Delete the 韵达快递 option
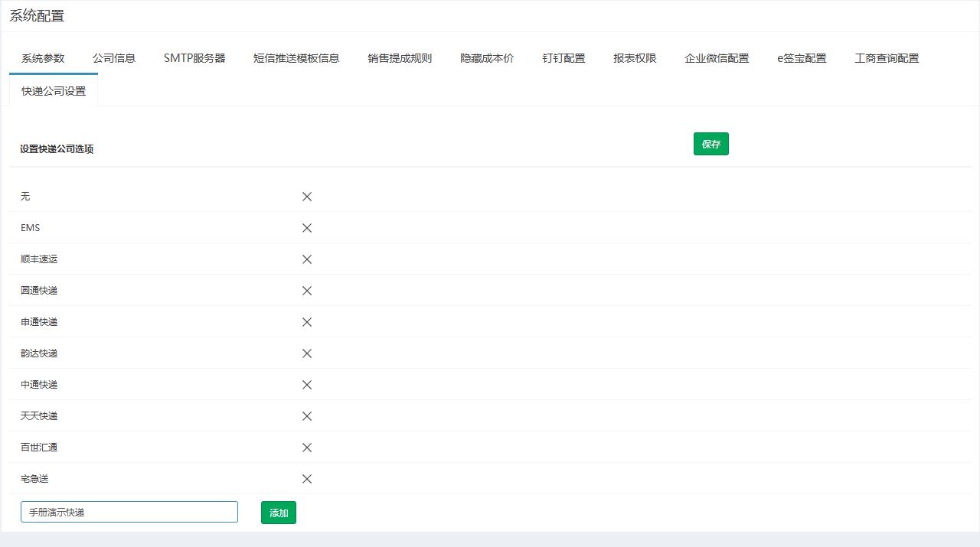 coord(307,353)
